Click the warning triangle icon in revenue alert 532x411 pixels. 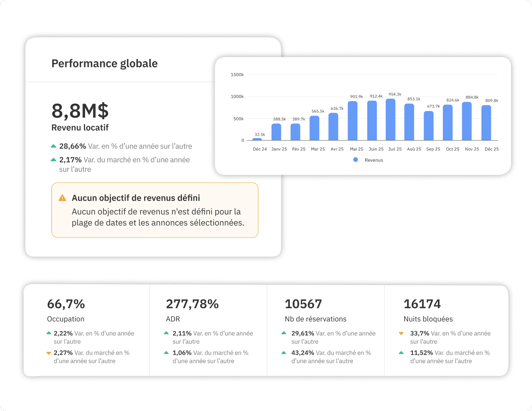tap(62, 198)
